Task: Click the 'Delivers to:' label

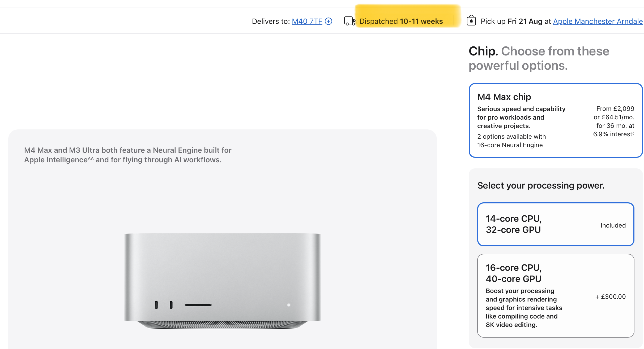Action: (x=271, y=21)
